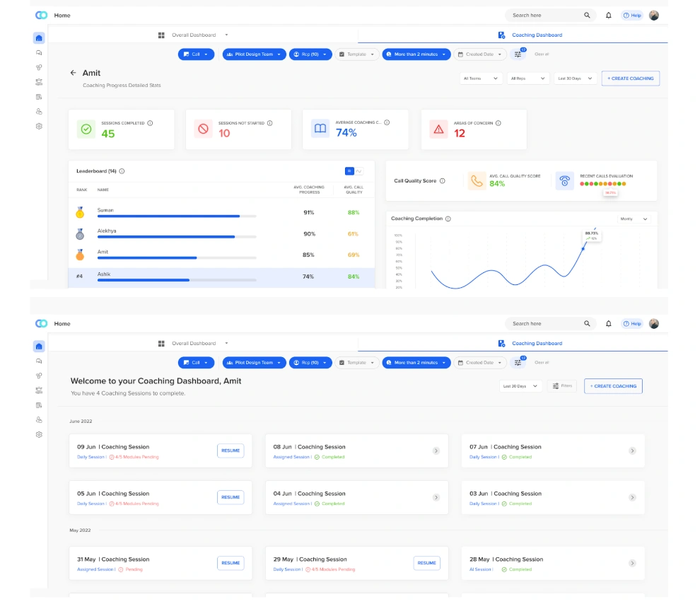This screenshot has height=604, width=700.
Task: Click CREATE COACHING button
Action: (630, 79)
